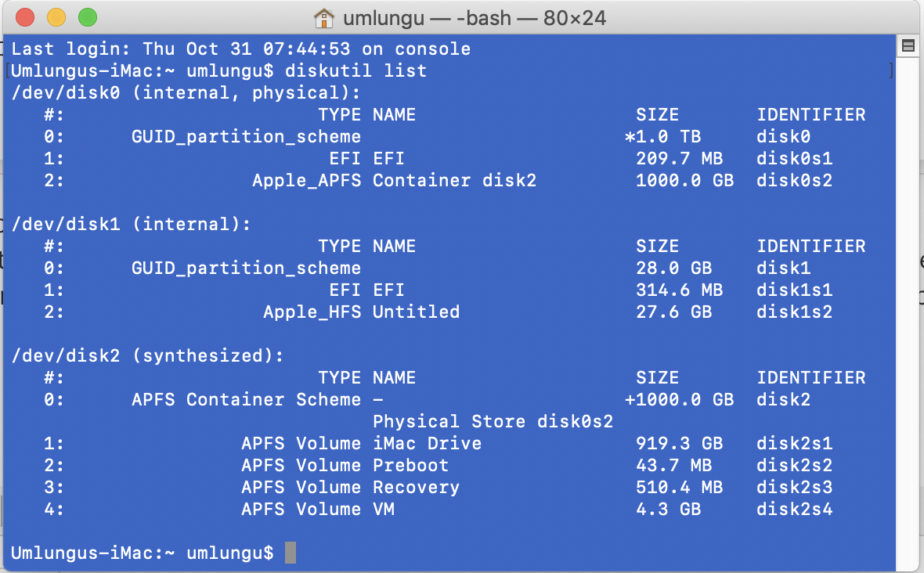Click the terminal cursor block after the prompt

[x=290, y=553]
